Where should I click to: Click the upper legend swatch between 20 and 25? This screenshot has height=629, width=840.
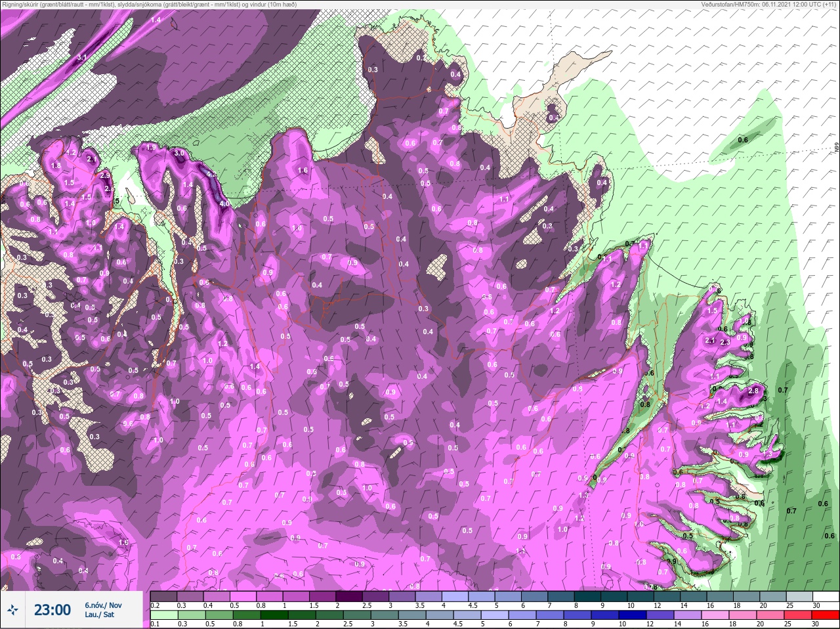click(774, 597)
